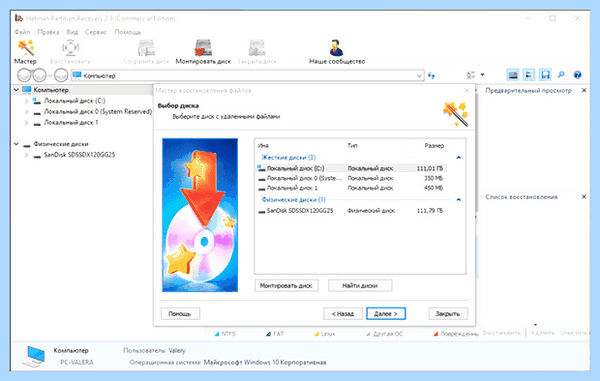Close the Список восстановления panel
600x381 pixels.
(x=584, y=197)
